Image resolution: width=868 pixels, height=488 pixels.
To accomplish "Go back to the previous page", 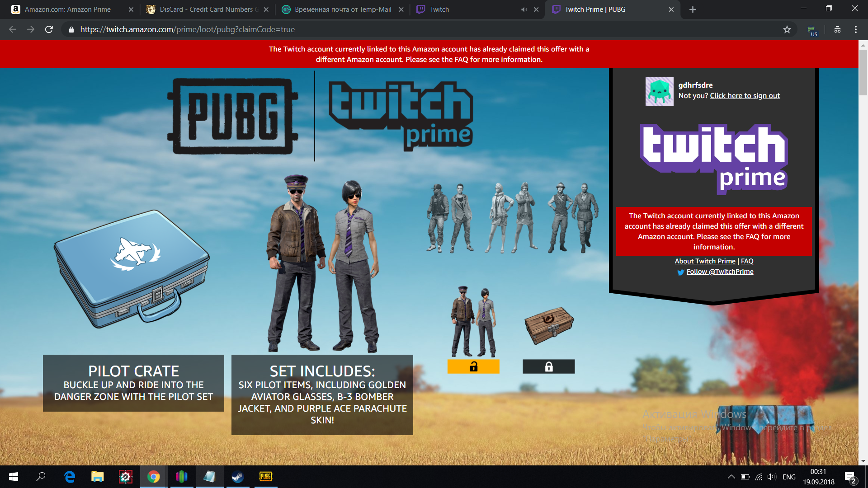I will point(13,29).
